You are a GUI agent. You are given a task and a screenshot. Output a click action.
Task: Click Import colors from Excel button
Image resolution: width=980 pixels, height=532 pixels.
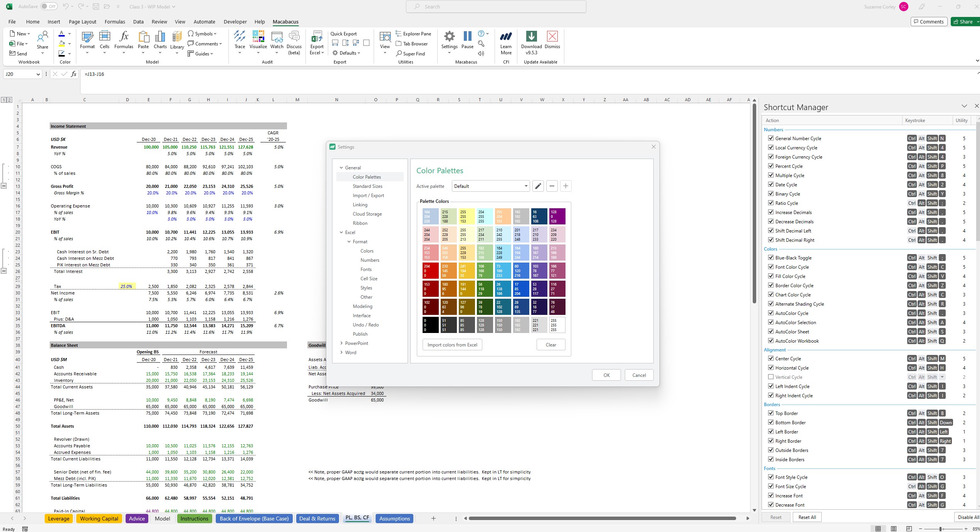coord(452,345)
